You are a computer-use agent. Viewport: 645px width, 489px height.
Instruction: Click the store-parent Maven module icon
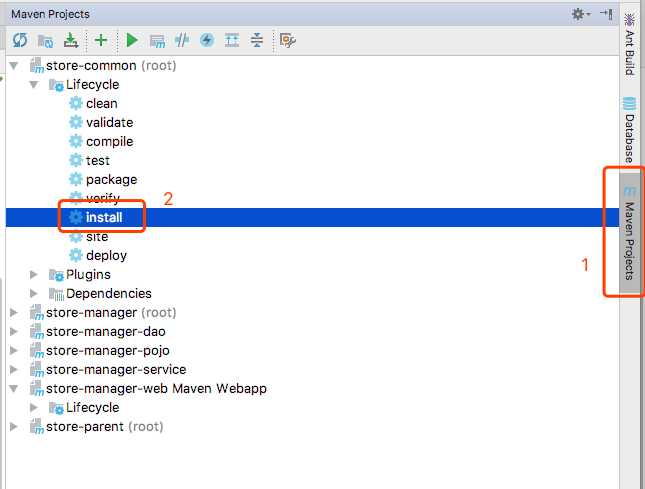[x=37, y=426]
